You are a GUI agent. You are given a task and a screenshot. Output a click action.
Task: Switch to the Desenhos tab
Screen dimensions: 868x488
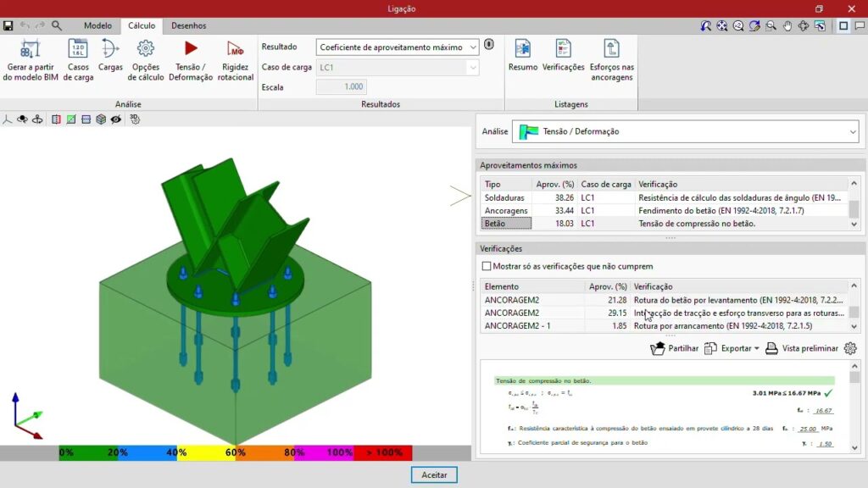(x=188, y=26)
